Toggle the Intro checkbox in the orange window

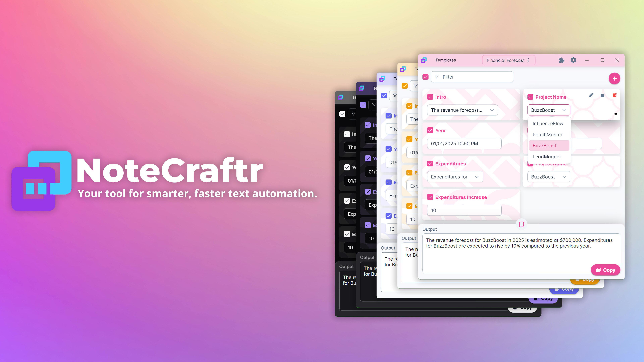click(409, 106)
